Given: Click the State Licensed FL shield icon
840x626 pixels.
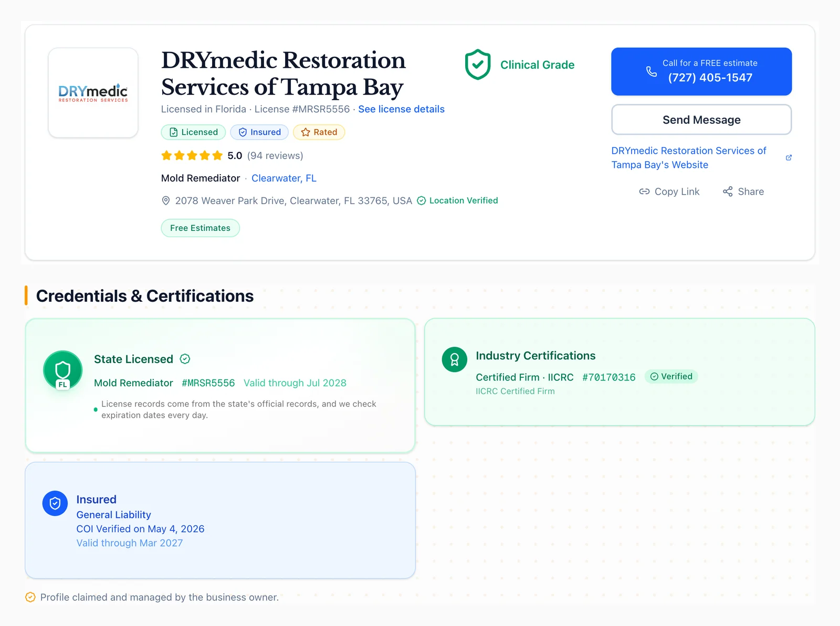Looking at the screenshot, I should (63, 370).
